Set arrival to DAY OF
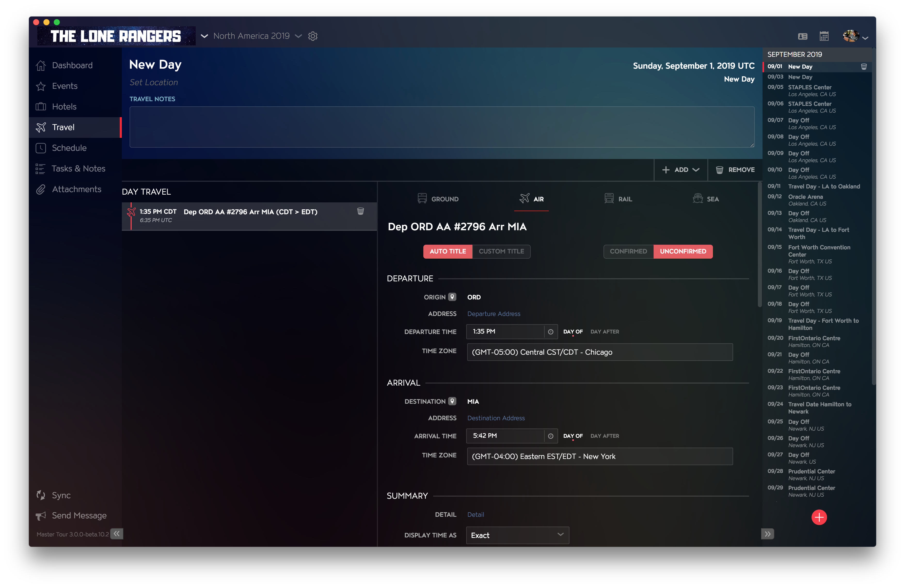 573,436
